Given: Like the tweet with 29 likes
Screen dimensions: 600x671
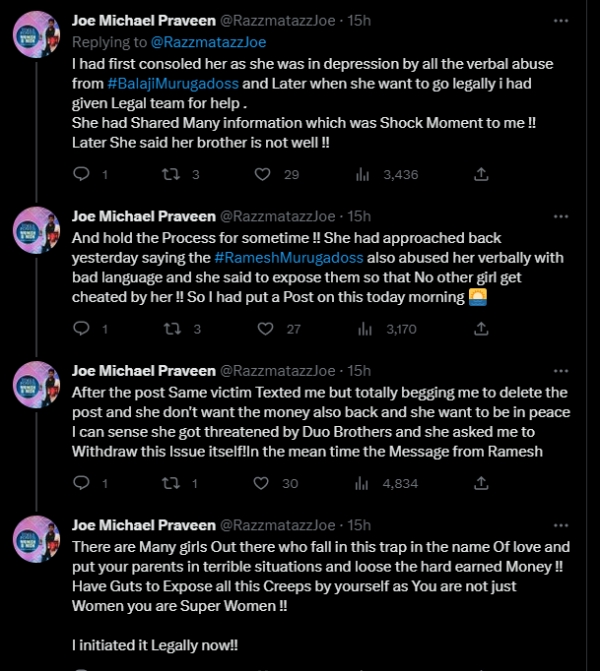Looking at the screenshot, I should pyautogui.click(x=263, y=174).
